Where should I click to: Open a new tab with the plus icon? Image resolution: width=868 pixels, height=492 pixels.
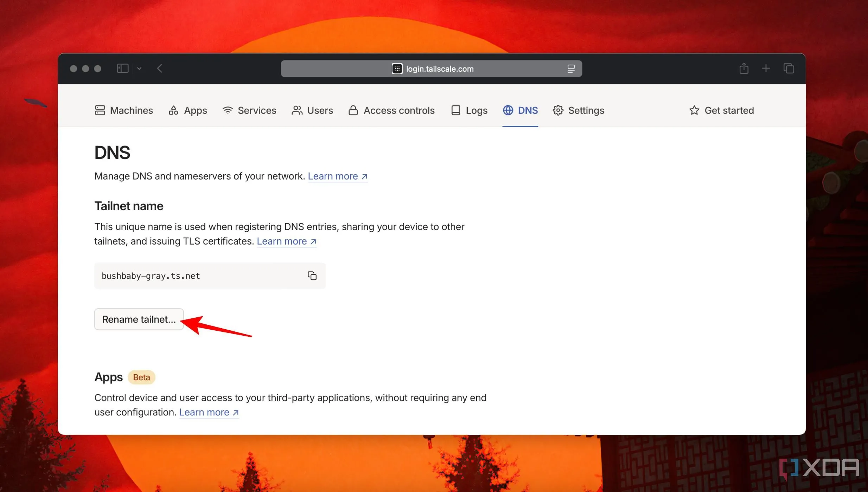coord(766,69)
